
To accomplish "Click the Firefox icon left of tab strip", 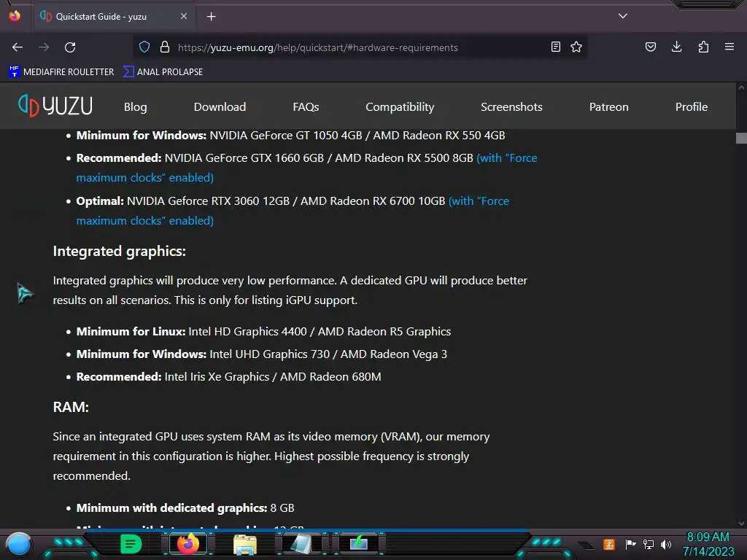I will click(15, 16).
